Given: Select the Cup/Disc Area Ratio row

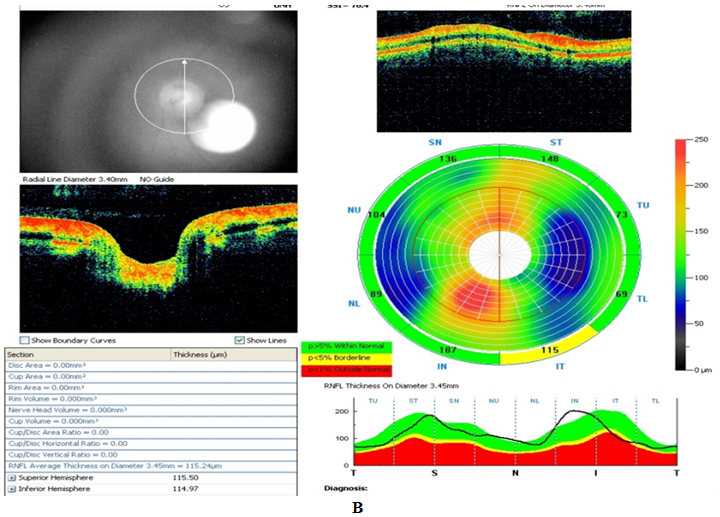Looking at the screenshot, I should 60,432.
